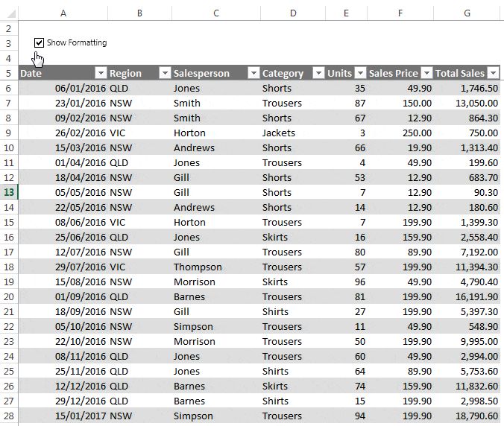Select the units cell showing 87
This screenshot has height=426, width=504.
[x=346, y=103]
